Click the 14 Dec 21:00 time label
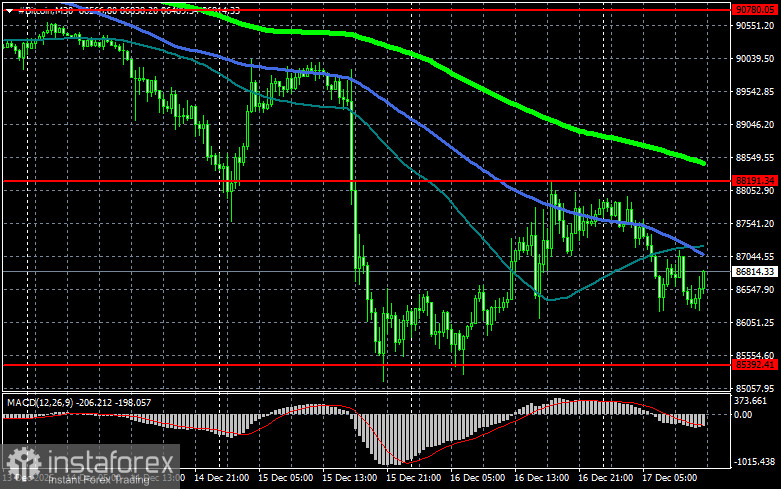 222,478
